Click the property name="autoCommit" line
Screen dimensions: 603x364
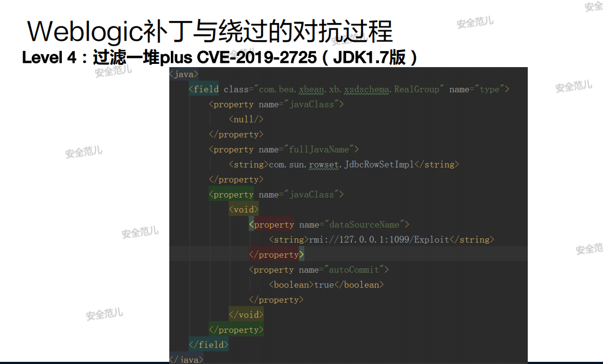pyautogui.click(x=319, y=270)
